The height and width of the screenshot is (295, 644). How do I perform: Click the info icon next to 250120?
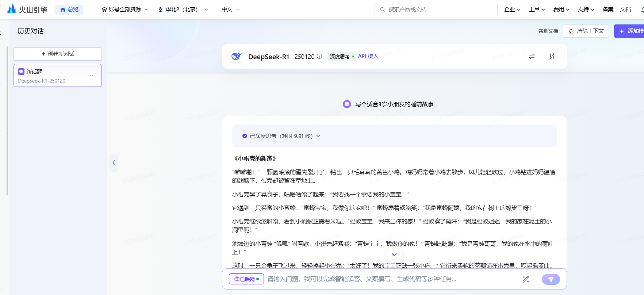(319, 56)
